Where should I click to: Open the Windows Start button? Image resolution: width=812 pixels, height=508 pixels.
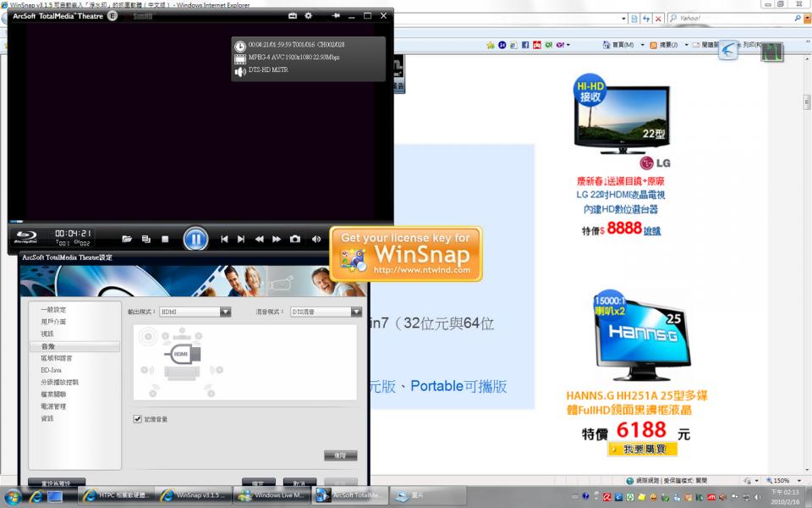[x=12, y=497]
